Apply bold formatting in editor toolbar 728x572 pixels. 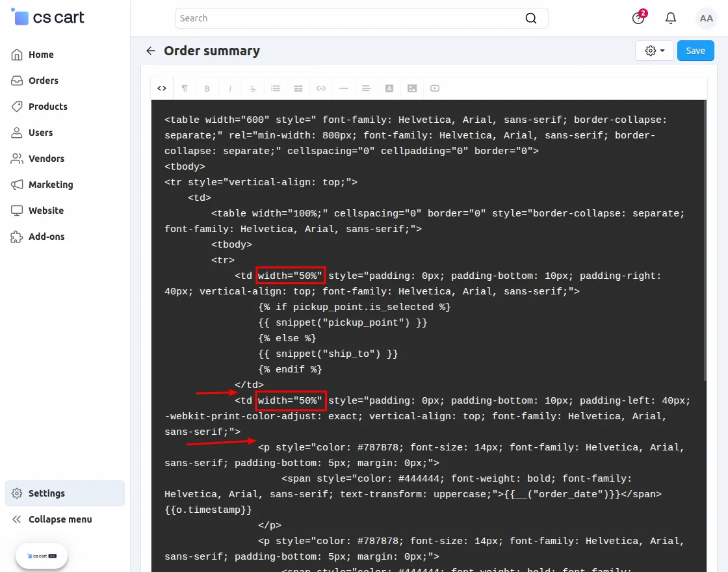pyautogui.click(x=207, y=88)
